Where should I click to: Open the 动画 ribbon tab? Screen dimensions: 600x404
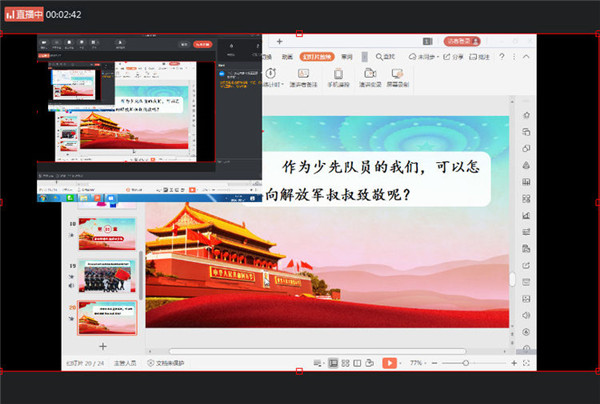pos(287,57)
